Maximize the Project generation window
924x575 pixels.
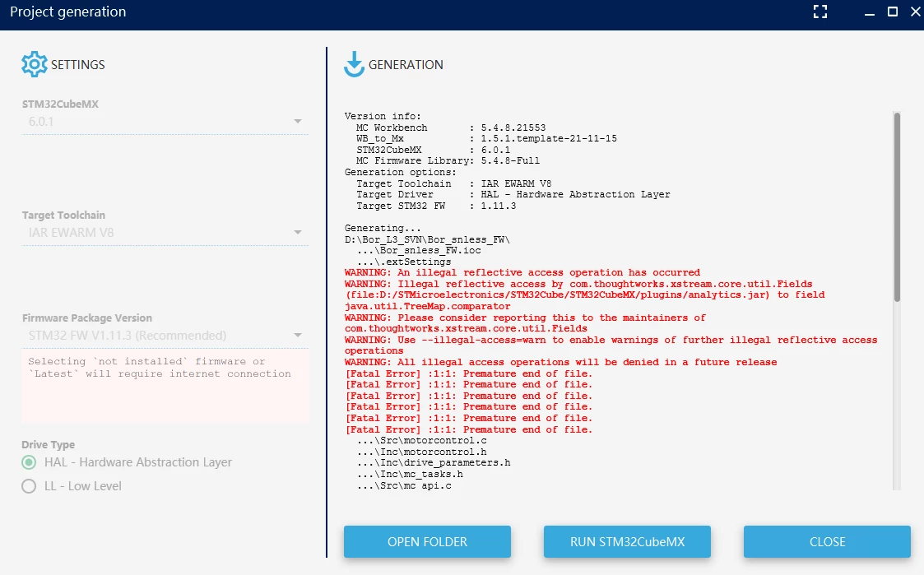(x=893, y=12)
